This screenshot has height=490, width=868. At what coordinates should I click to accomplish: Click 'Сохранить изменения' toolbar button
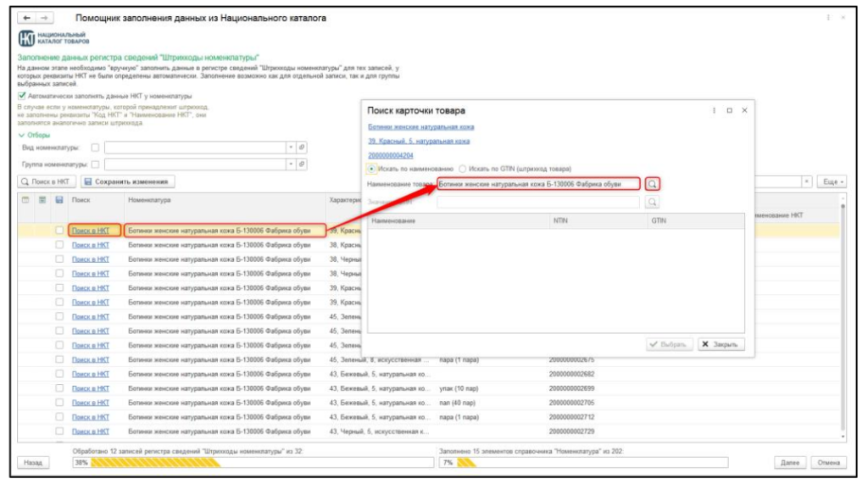pyautogui.click(x=128, y=181)
